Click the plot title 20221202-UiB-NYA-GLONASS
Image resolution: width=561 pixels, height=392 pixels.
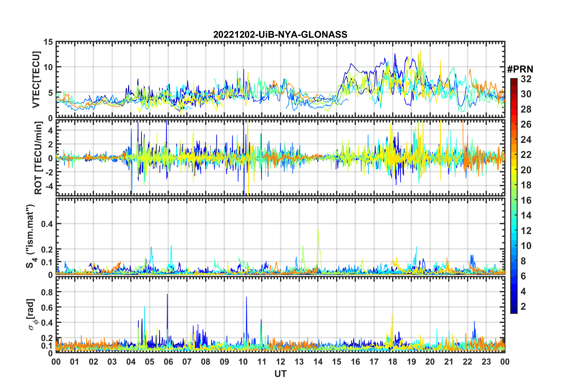coord(280,34)
